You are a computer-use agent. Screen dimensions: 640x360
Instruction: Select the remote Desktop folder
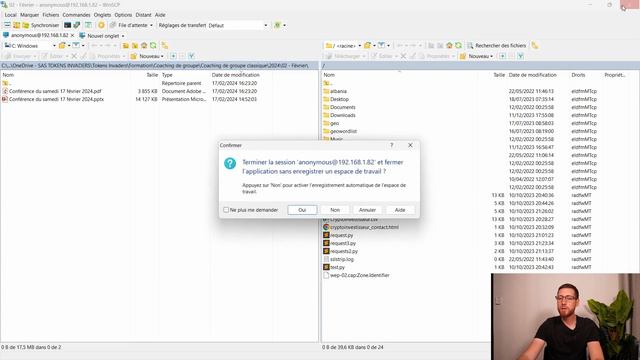pyautogui.click(x=339, y=99)
